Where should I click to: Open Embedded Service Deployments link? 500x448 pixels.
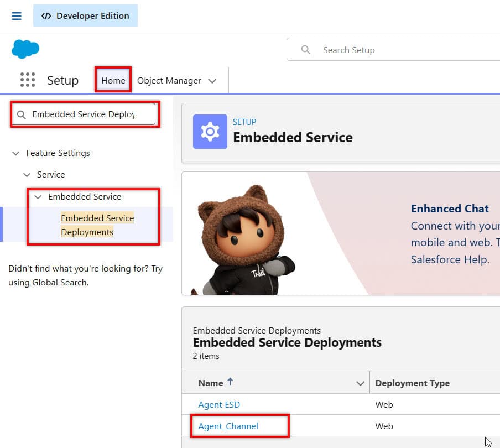coord(97,225)
